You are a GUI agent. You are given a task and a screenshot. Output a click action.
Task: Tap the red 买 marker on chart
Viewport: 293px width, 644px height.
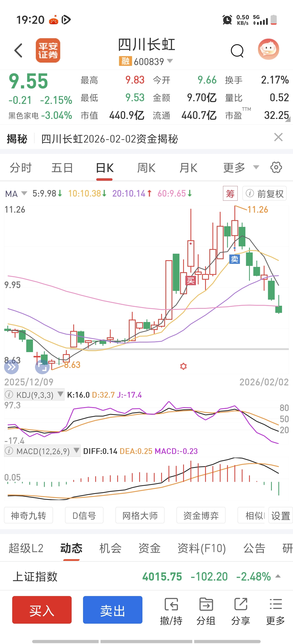[190, 281]
